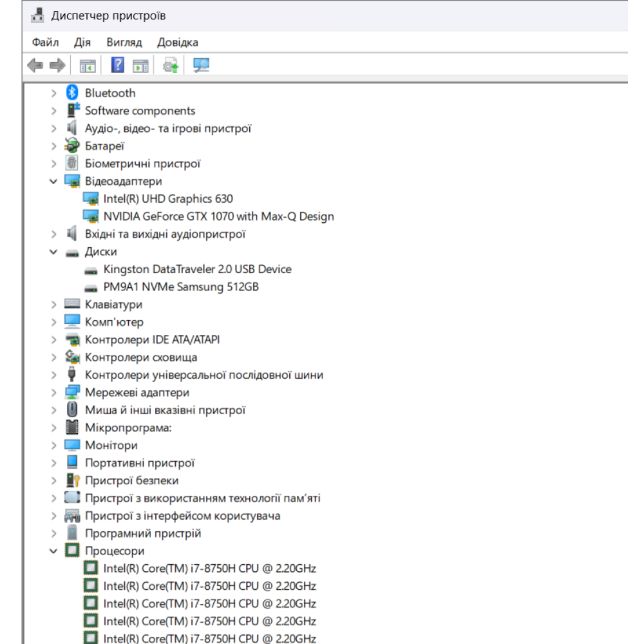Screen dimensions: 644x644
Task: Click the Bluetooth category icon
Action: pos(72,93)
